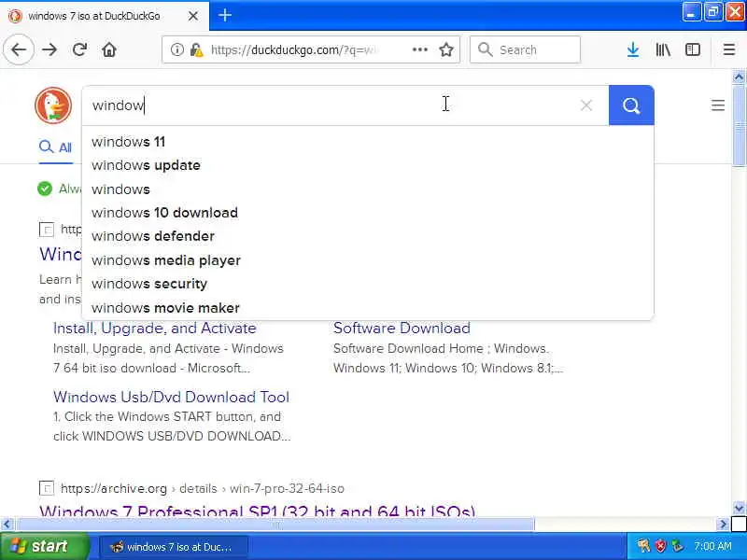Clear the DuckDuckGo search box with X
The image size is (747, 560).
[x=586, y=105]
